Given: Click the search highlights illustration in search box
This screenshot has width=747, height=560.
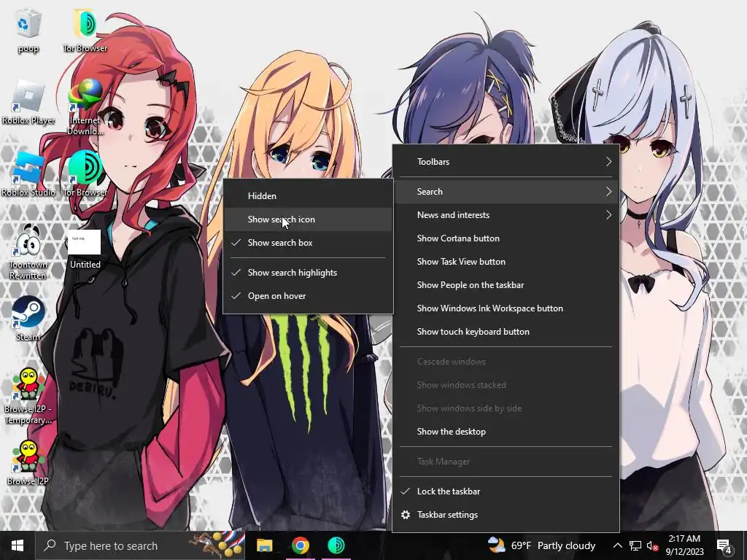Looking at the screenshot, I should [217, 545].
